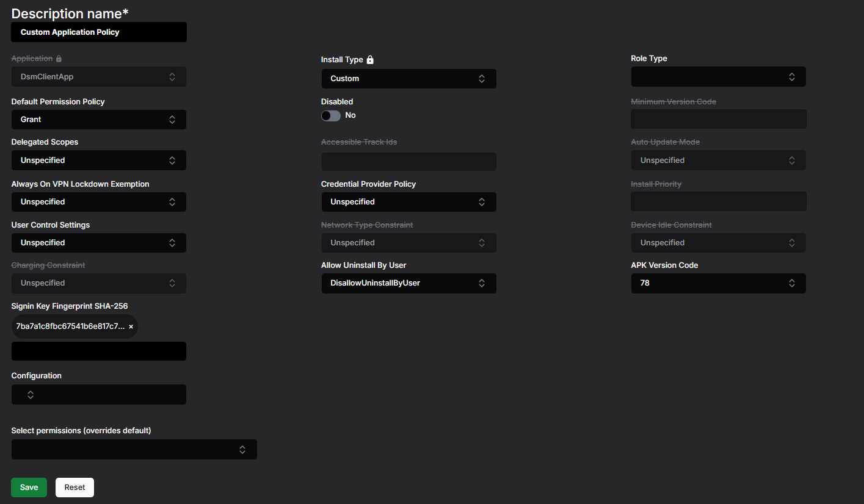This screenshot has width=864, height=504.
Task: Open the Charging Constraint dropdown
Action: [x=99, y=283]
